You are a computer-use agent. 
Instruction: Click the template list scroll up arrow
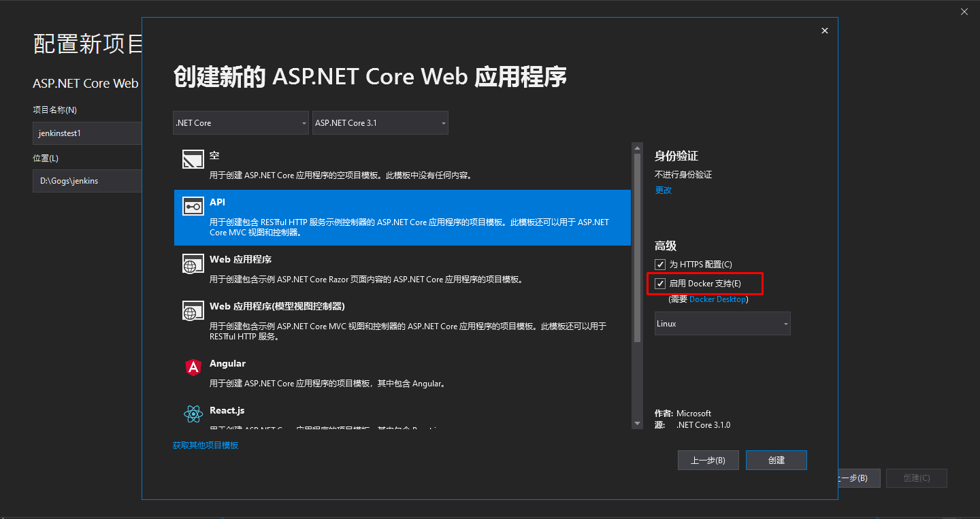(x=637, y=147)
